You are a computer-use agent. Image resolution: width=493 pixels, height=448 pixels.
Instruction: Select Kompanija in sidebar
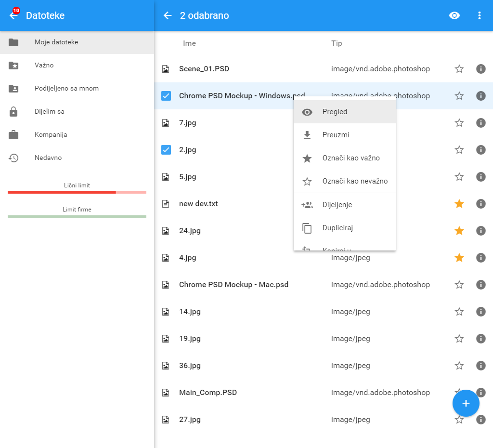coord(77,135)
